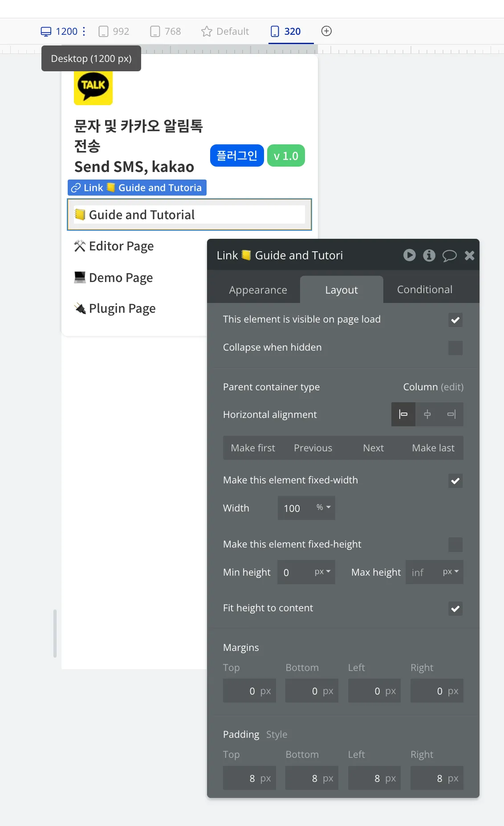The image size is (504, 826).
Task: Click the Margins Left field
Action: point(374,691)
